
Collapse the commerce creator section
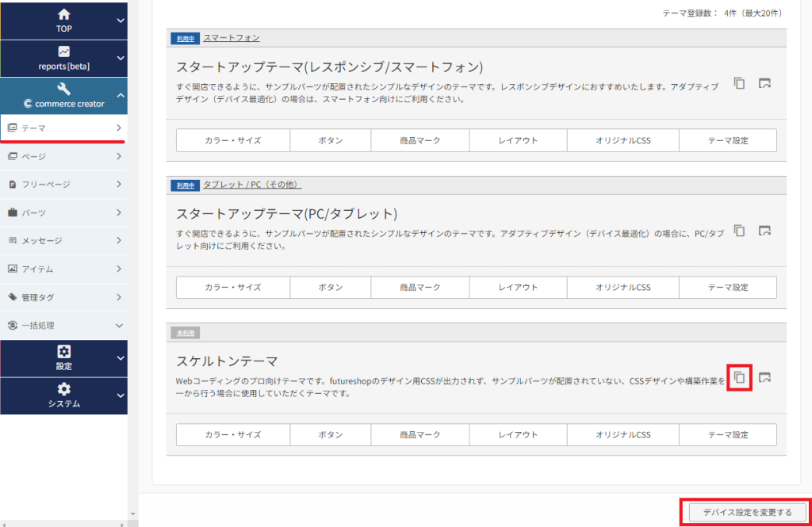(120, 96)
